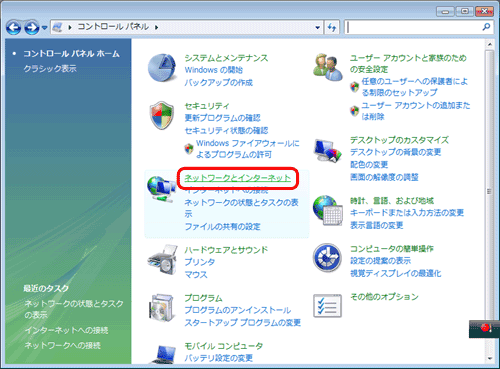Open ネットワークの状態とタスクの表示 link in main pane
The width and height of the screenshot is (500, 369).
(x=242, y=208)
